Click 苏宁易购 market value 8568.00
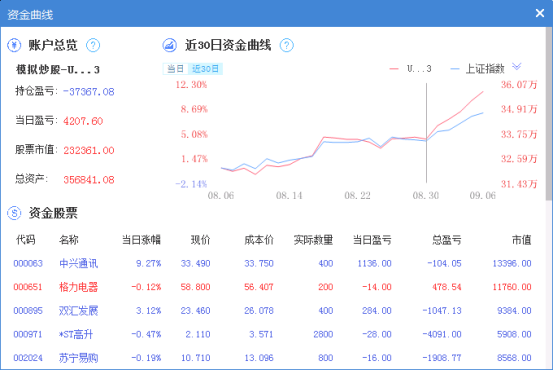554x370 pixels. tap(514, 358)
